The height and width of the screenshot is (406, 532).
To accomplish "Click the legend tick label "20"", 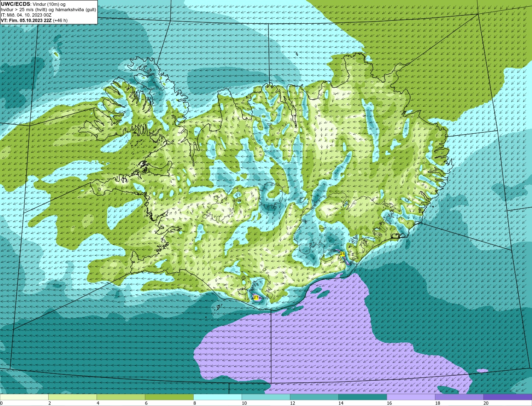I will tap(486, 403).
